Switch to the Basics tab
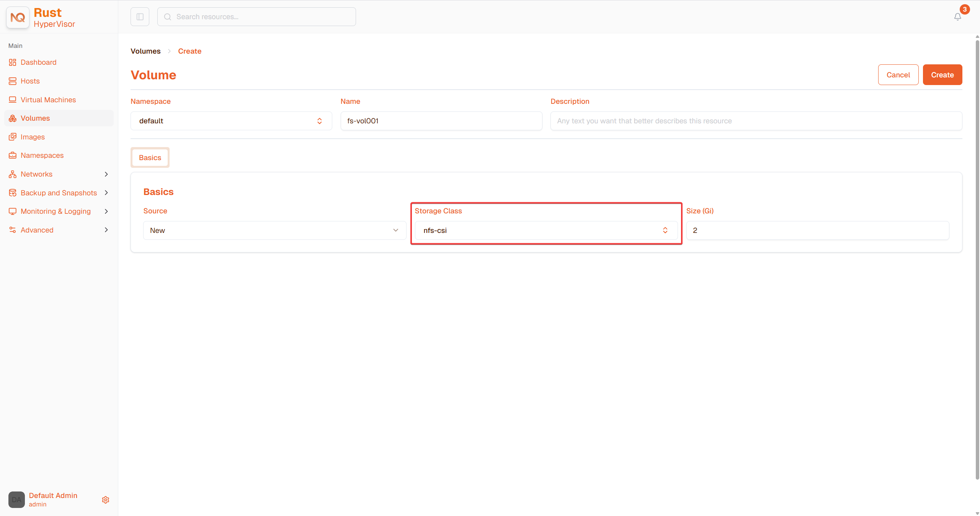This screenshot has height=516, width=980. click(x=150, y=158)
